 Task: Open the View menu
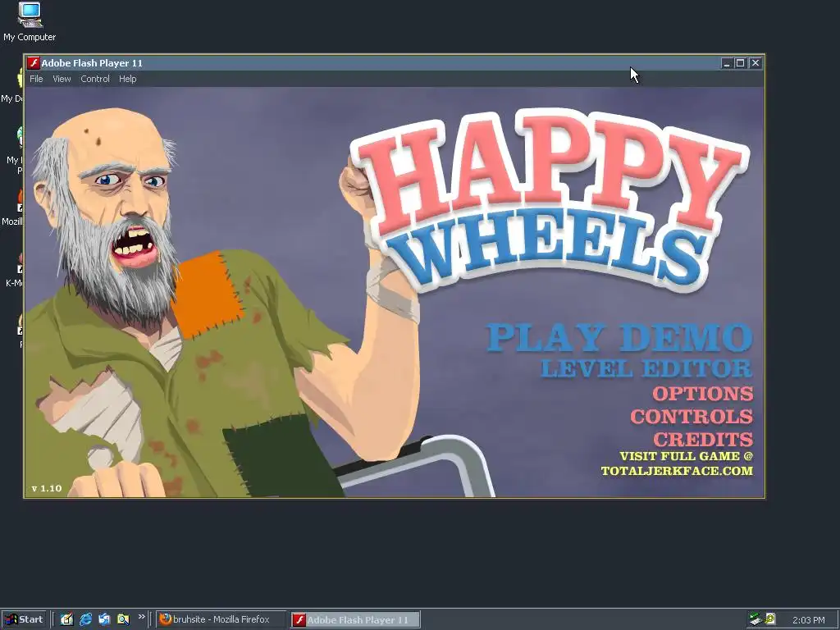click(x=62, y=79)
